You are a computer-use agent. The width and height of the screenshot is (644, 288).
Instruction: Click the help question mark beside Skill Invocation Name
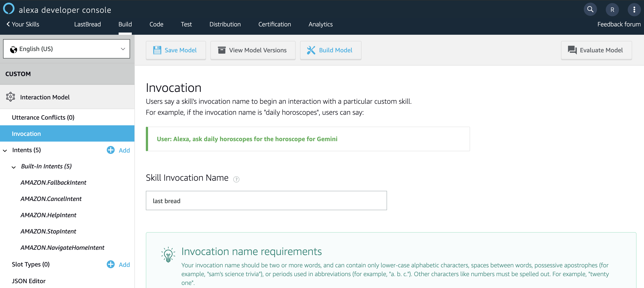pos(236,179)
